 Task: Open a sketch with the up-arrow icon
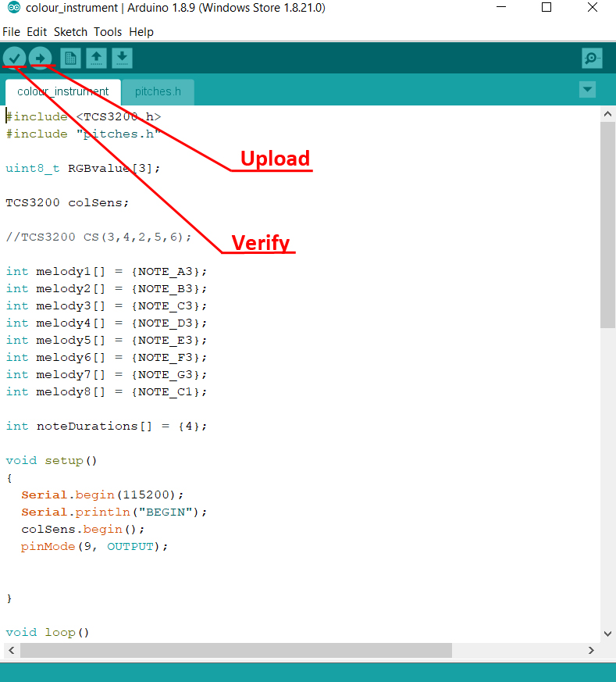pos(97,58)
